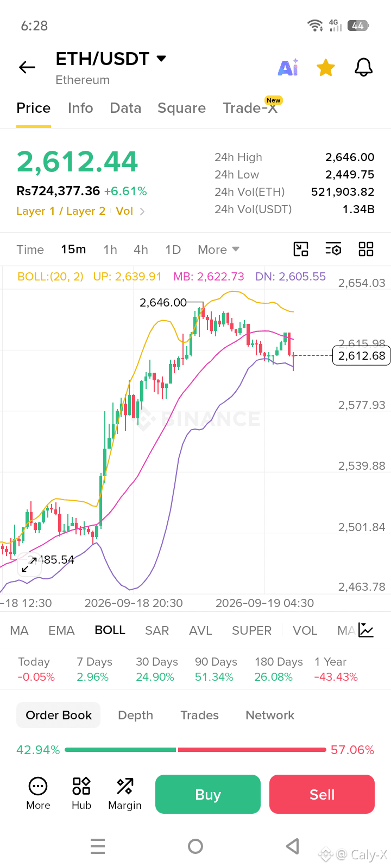Screen dimensions: 391x868
Task: Tap the red Sell button
Action: (322, 794)
